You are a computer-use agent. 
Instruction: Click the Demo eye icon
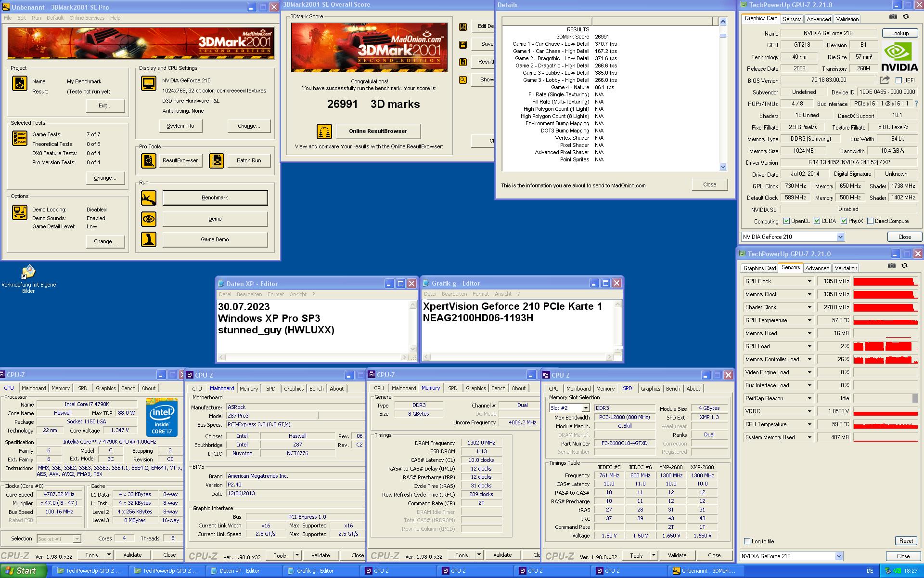(x=149, y=219)
